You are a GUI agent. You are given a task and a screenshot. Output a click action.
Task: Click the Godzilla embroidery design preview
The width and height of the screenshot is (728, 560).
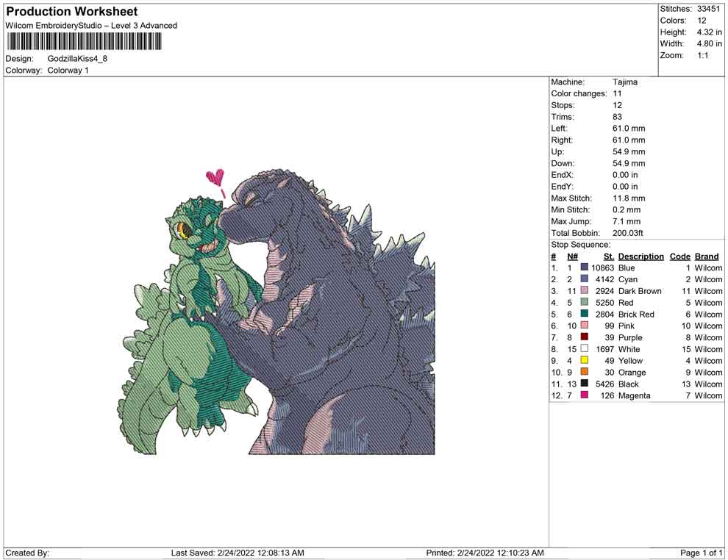point(276,312)
